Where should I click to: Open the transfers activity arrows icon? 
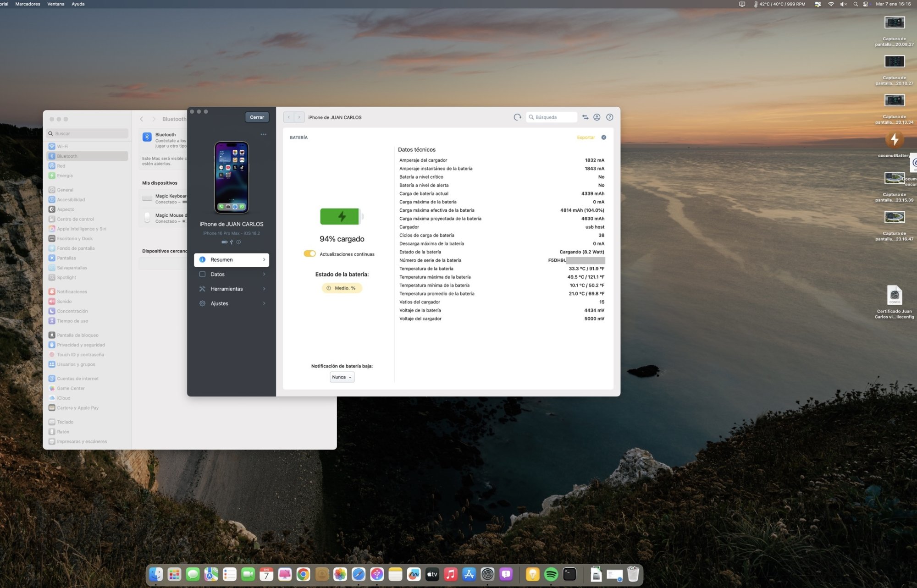point(585,117)
